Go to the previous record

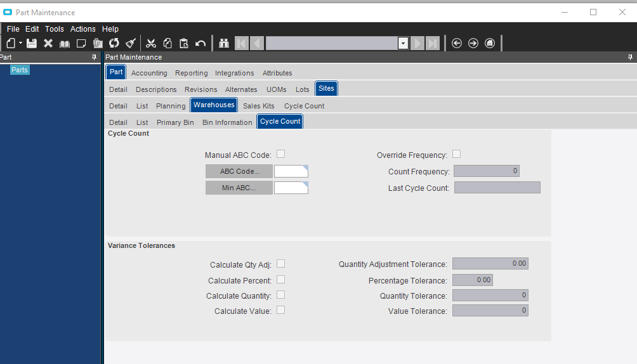257,43
